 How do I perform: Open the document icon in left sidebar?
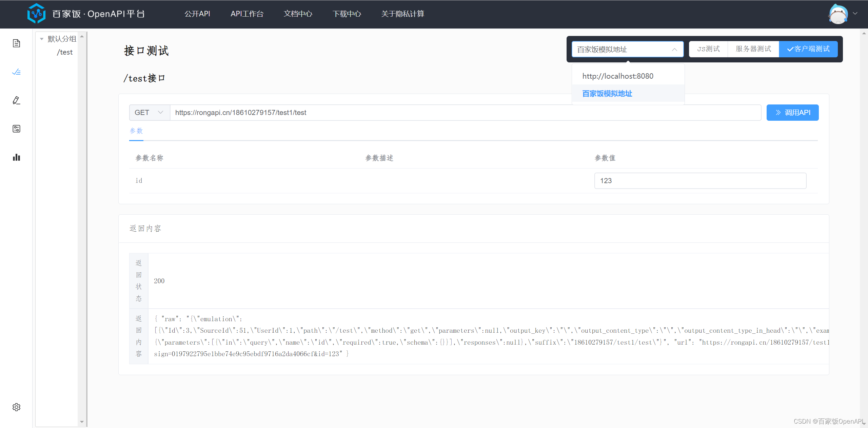click(16, 43)
